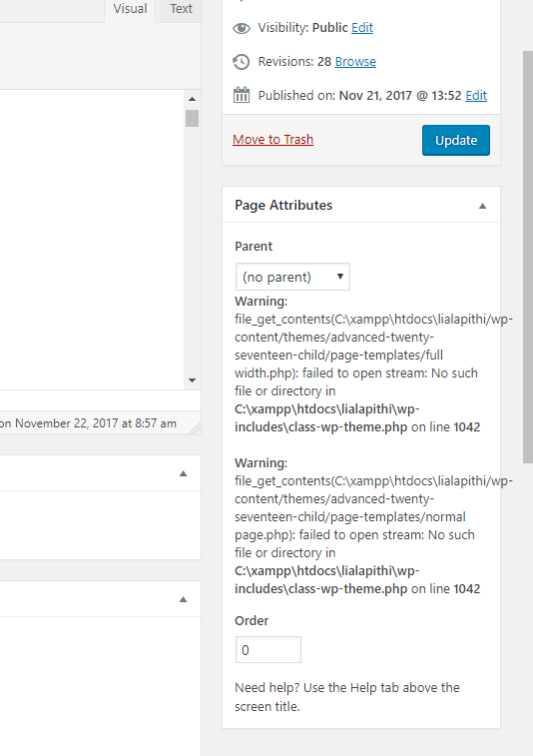This screenshot has height=756, width=533.
Task: Click the last edited November 22 timestamp
Action: coord(88,423)
